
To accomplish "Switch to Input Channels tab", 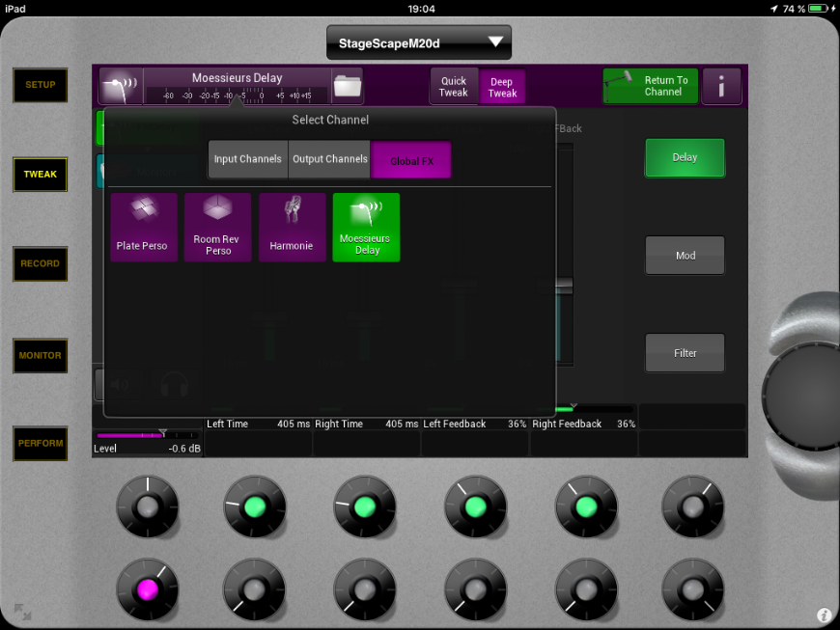I will coord(248,159).
